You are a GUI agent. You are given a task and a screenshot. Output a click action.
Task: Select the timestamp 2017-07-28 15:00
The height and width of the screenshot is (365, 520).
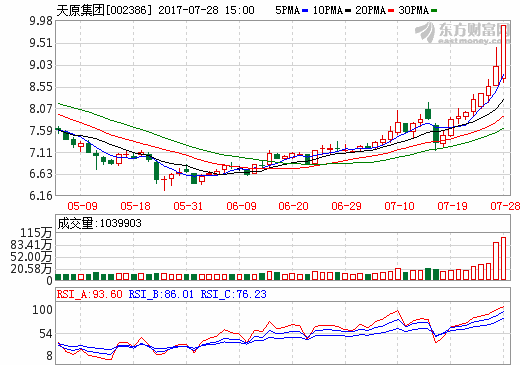pos(206,10)
